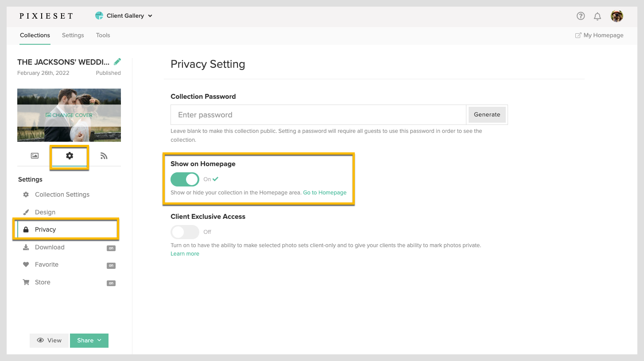Image resolution: width=644 pixels, height=361 pixels.
Task: Click the heart icon beside Favorite
Action: [x=26, y=264]
